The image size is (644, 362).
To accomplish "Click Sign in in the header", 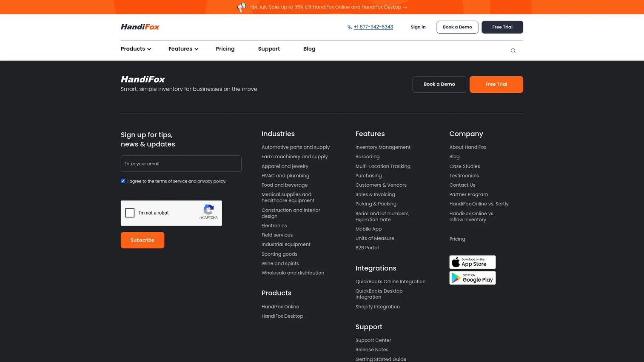I will point(418,27).
